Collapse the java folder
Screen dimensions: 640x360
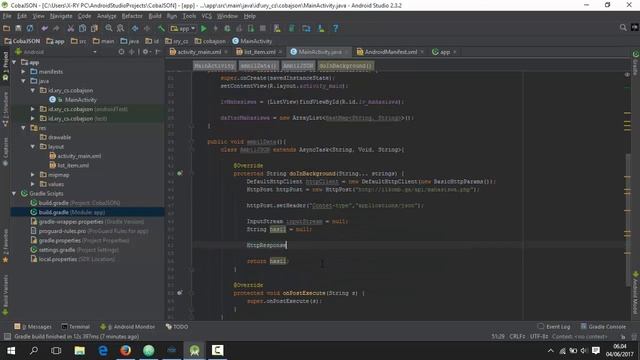[x=24, y=81]
